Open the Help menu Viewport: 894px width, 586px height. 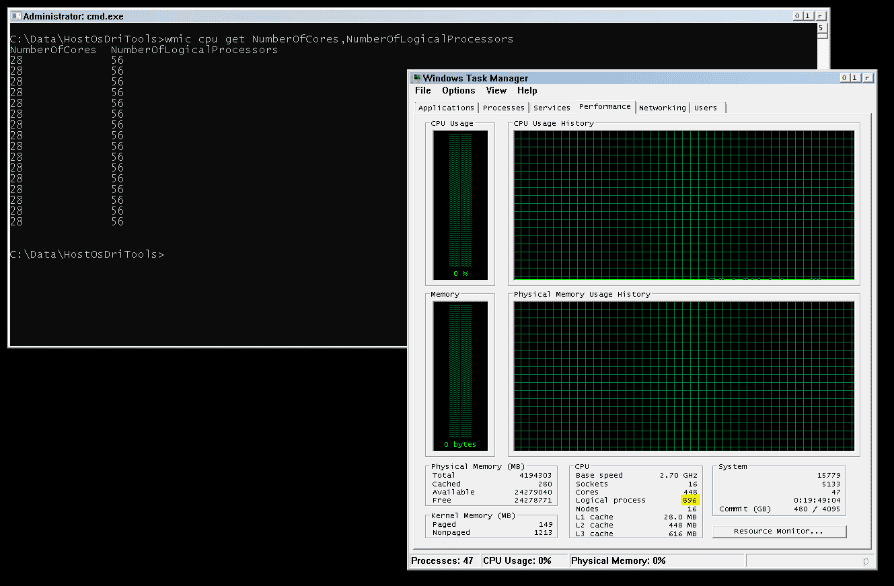[x=527, y=91]
